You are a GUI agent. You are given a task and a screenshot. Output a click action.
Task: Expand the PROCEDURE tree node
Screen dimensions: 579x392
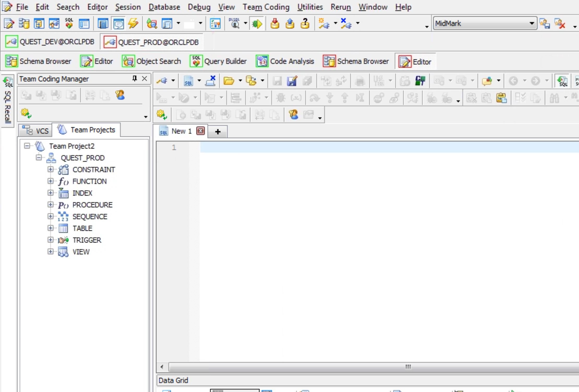coord(50,204)
